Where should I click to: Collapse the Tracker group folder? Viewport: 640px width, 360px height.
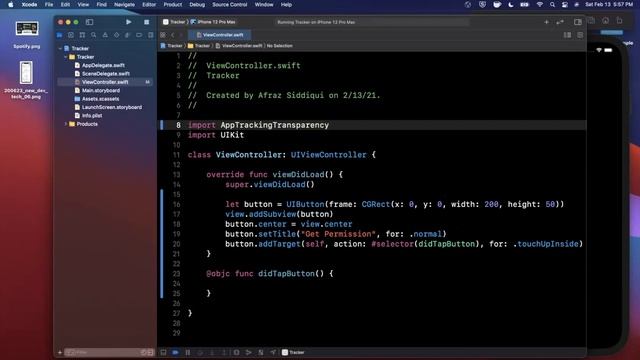tap(66, 57)
